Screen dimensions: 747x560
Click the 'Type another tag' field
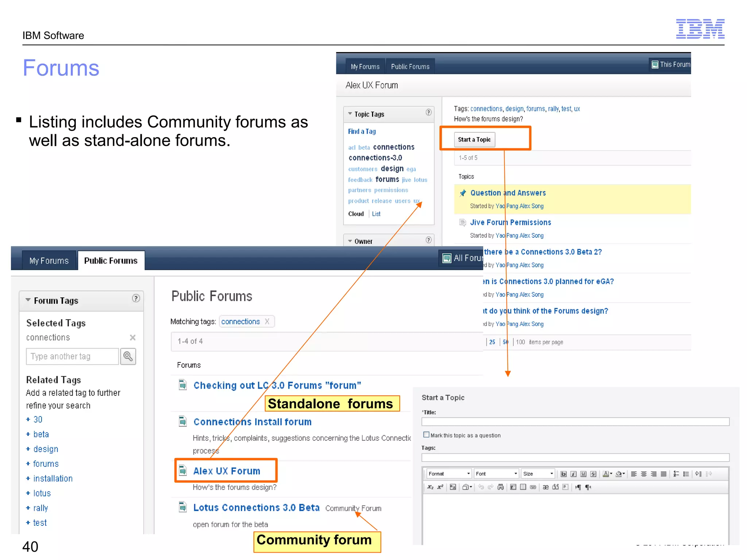tap(72, 356)
